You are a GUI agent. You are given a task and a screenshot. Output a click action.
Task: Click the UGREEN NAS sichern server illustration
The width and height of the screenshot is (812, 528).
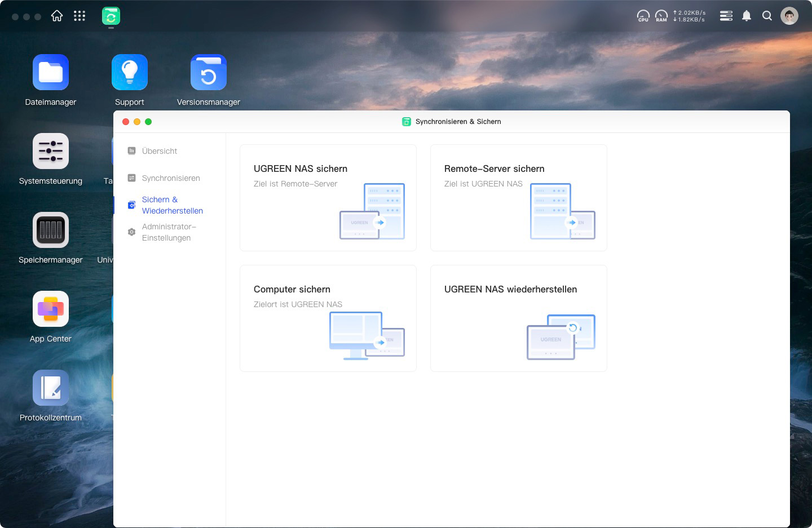(x=372, y=211)
